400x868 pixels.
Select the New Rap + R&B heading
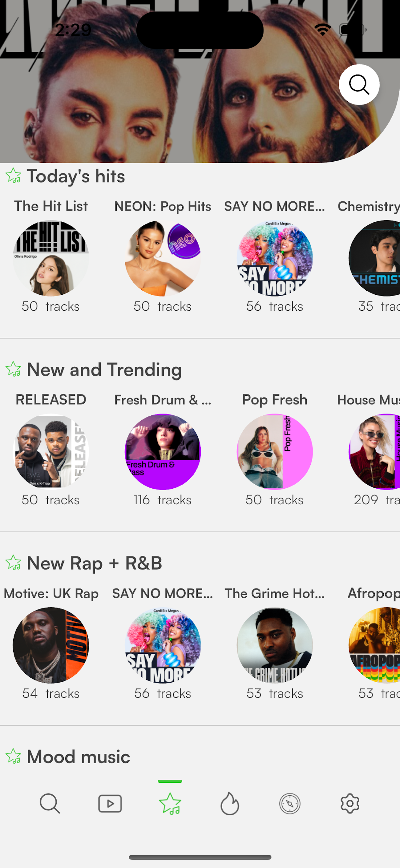click(x=94, y=563)
